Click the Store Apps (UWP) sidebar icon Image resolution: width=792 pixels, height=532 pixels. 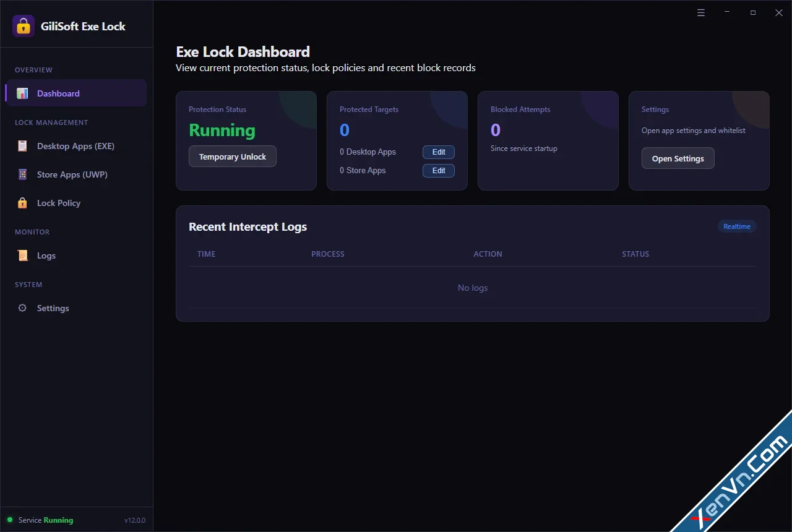pyautogui.click(x=23, y=174)
